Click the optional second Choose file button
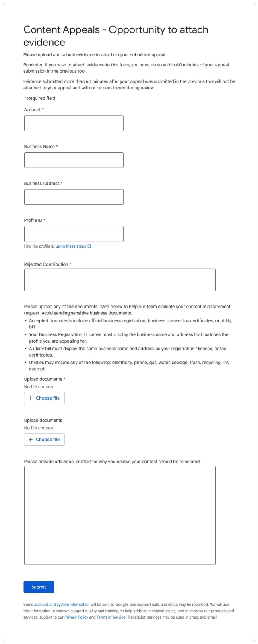The height and width of the screenshot is (644, 258). tap(44, 439)
